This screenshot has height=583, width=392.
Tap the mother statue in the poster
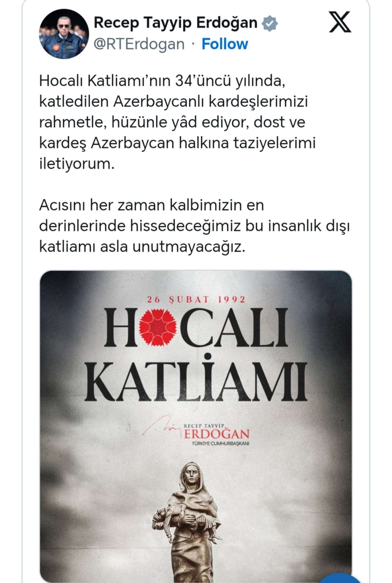[x=187, y=521]
